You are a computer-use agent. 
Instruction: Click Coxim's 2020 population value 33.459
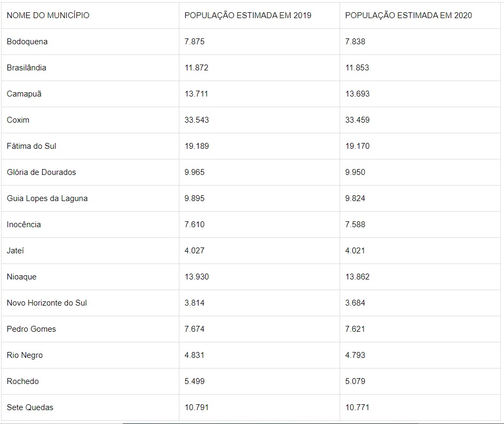(x=357, y=120)
